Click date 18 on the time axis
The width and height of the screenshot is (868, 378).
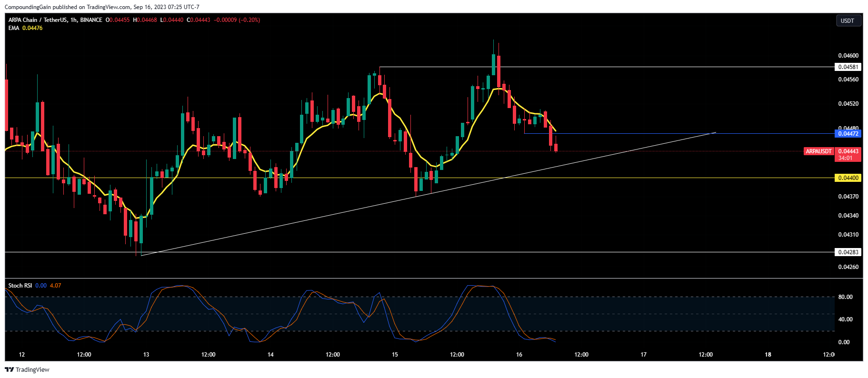click(768, 355)
